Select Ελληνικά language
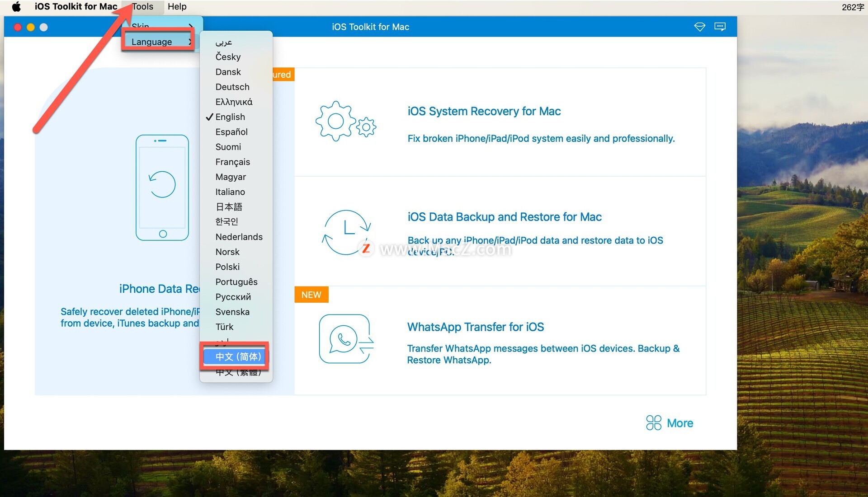Screen dimensions: 868x497 click(236, 102)
